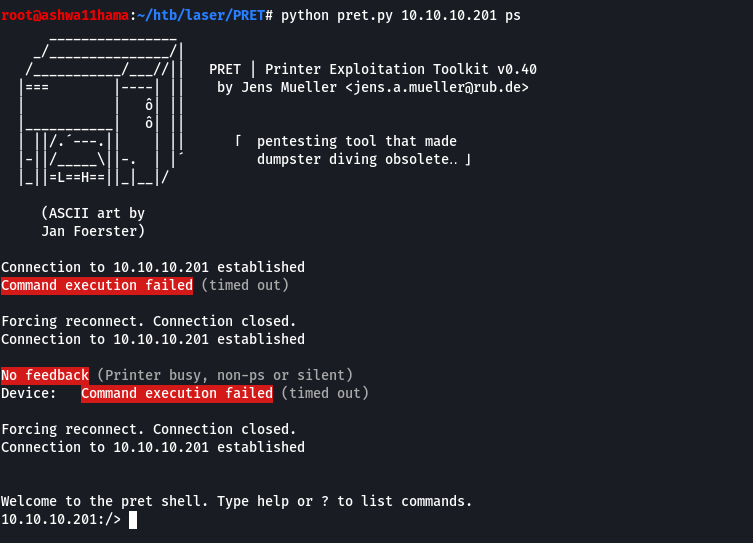Click the '(ASCII art by Jan Foerster)' credit
Image resolution: width=753 pixels, height=543 pixels.
[93, 222]
